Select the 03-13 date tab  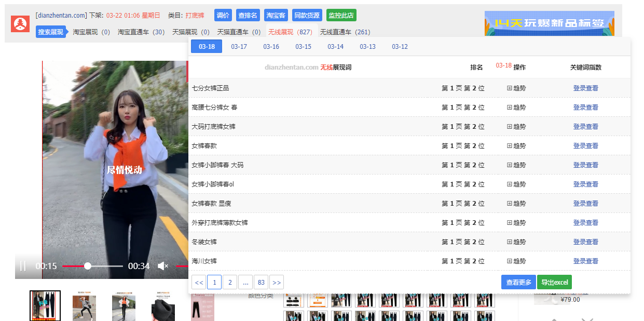point(368,46)
